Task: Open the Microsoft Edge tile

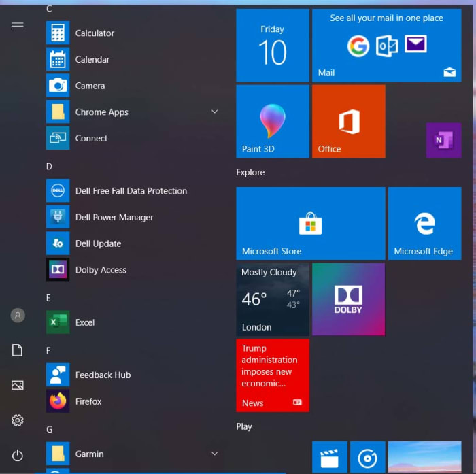Action: [x=424, y=224]
